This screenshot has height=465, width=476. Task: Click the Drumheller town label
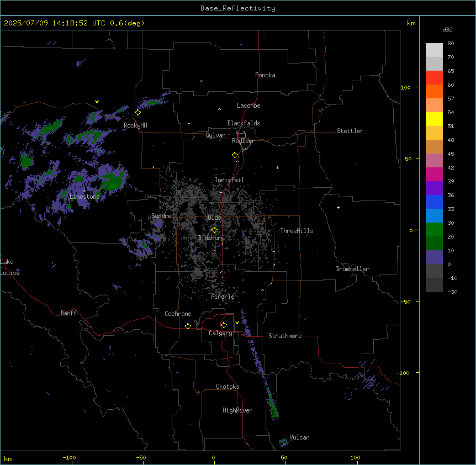click(x=352, y=269)
